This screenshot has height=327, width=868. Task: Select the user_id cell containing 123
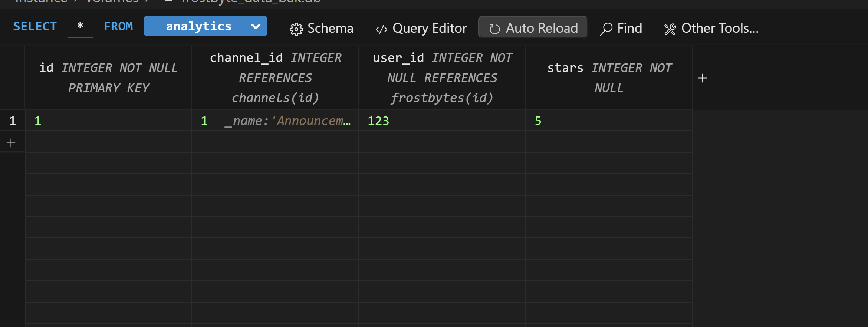click(441, 121)
